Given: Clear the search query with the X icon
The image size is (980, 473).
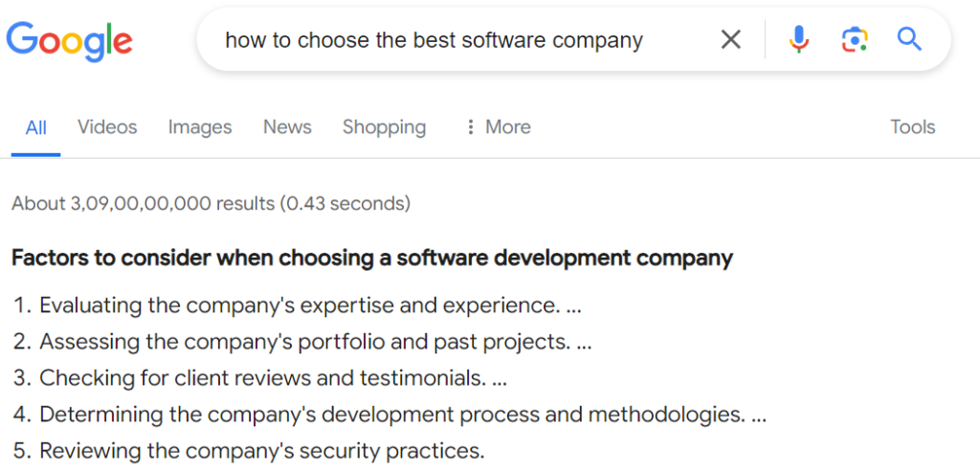Looking at the screenshot, I should click(730, 40).
